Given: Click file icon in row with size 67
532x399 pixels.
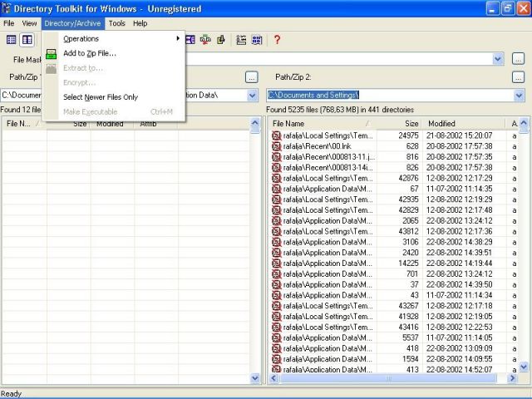Looking at the screenshot, I should tap(277, 189).
